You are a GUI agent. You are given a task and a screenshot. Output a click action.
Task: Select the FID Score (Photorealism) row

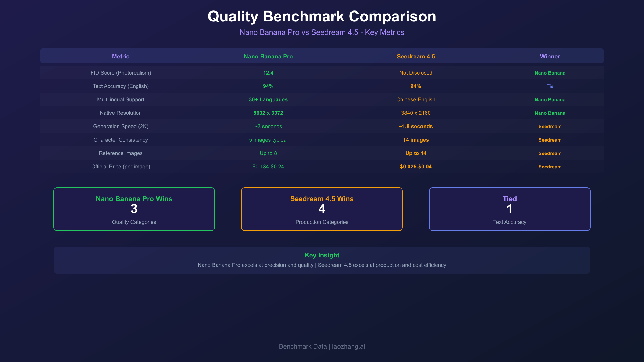120,73
